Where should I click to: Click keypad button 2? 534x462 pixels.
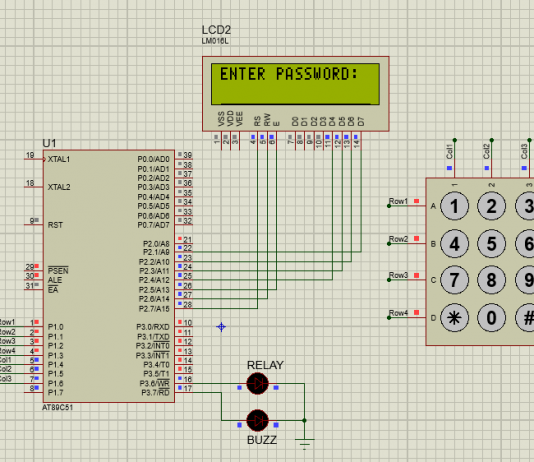tap(491, 206)
